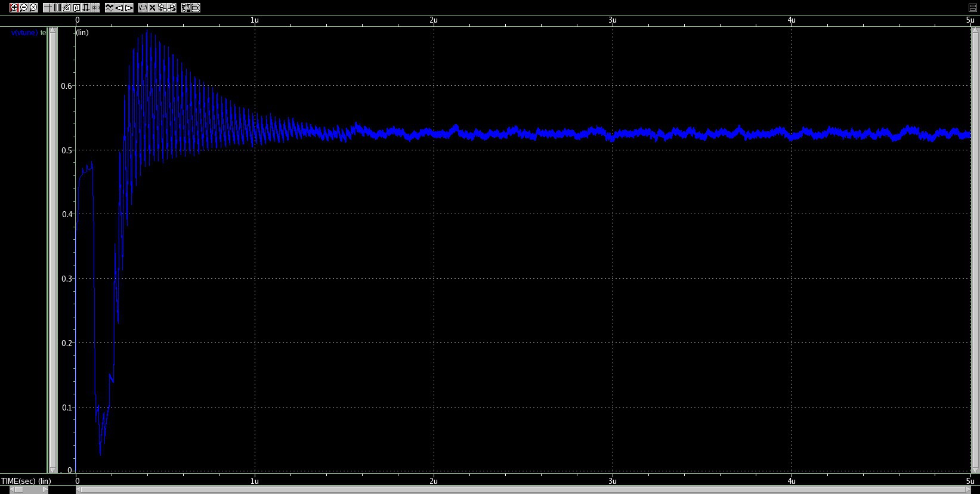Click the (lin) Y-axis scale label
The width and height of the screenshot is (980, 494).
82,33
